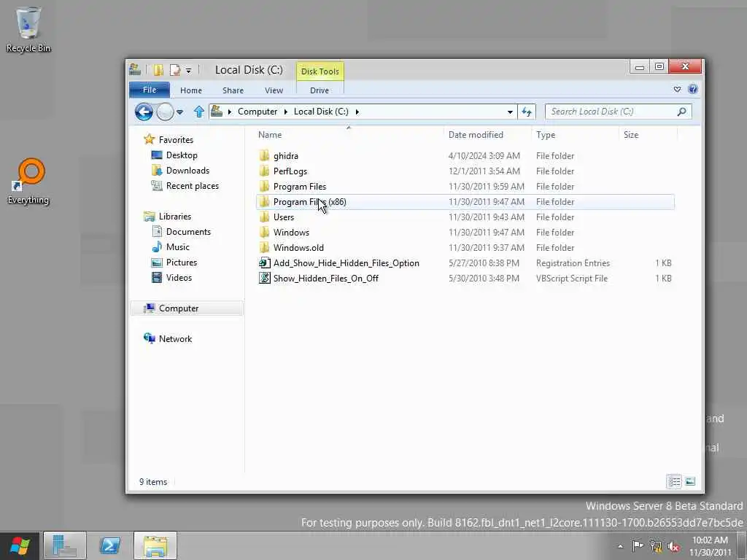Open the recent locations dropdown arrow
The height and width of the screenshot is (560, 747).
coord(179,112)
